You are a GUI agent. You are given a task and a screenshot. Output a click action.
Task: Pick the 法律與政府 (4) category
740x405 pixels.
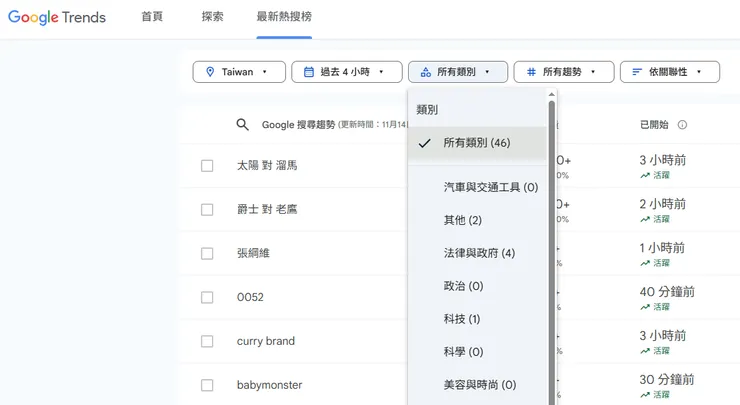tap(477, 253)
